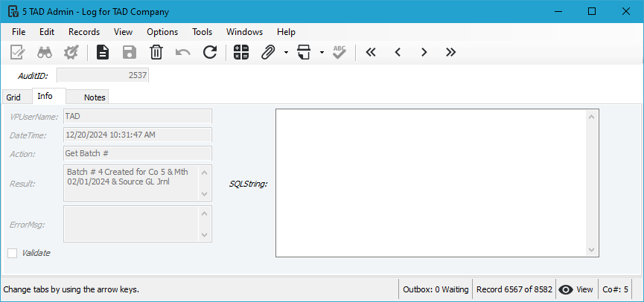Open the Options menu
Viewport: 644px width, 302px height.
(x=162, y=32)
